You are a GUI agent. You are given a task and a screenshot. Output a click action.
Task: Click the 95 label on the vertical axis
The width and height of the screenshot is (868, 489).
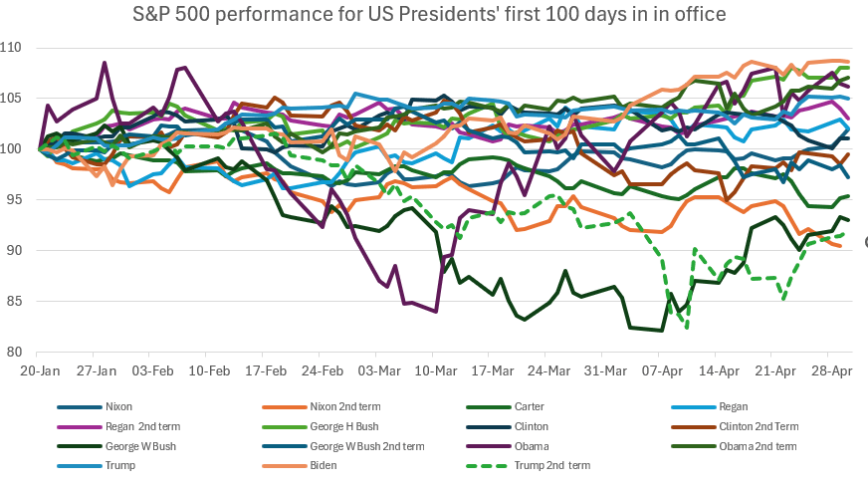[x=23, y=199]
